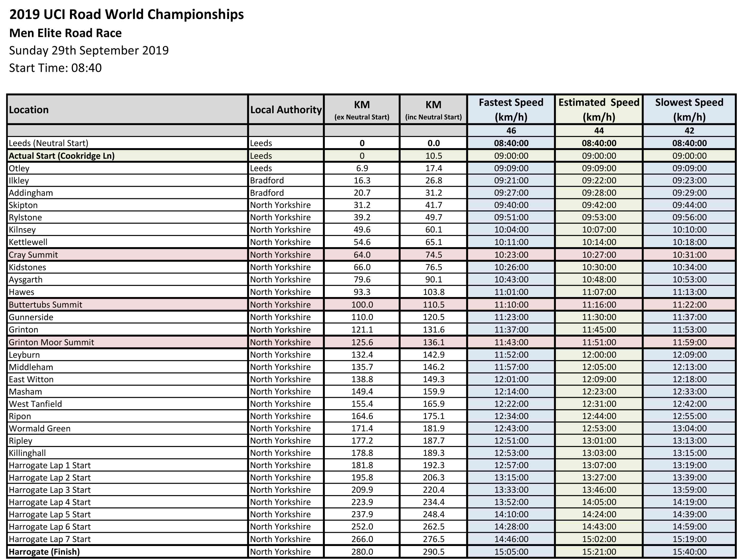Click the Location column header
Image resolution: width=741 pixels, height=560 pixels.
tap(29, 110)
